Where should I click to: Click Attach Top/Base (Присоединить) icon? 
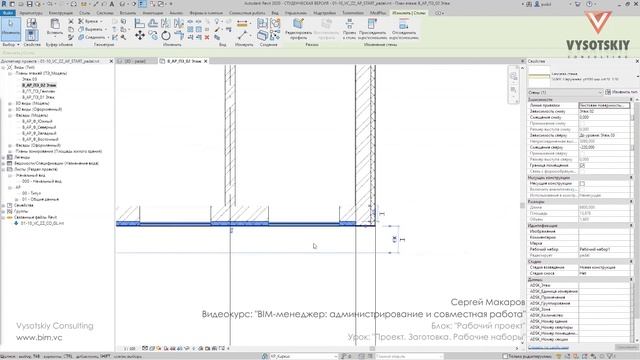click(372, 24)
